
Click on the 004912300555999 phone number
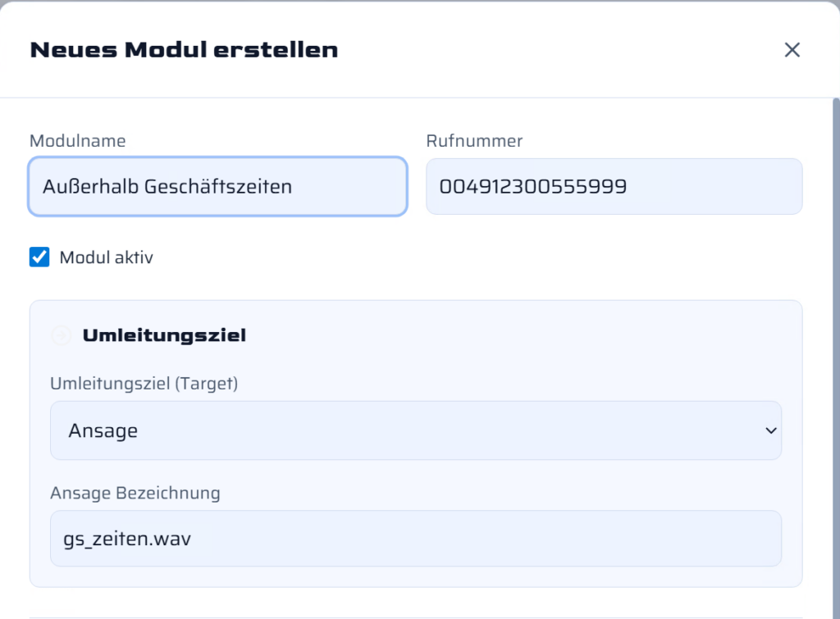pyautogui.click(x=533, y=187)
